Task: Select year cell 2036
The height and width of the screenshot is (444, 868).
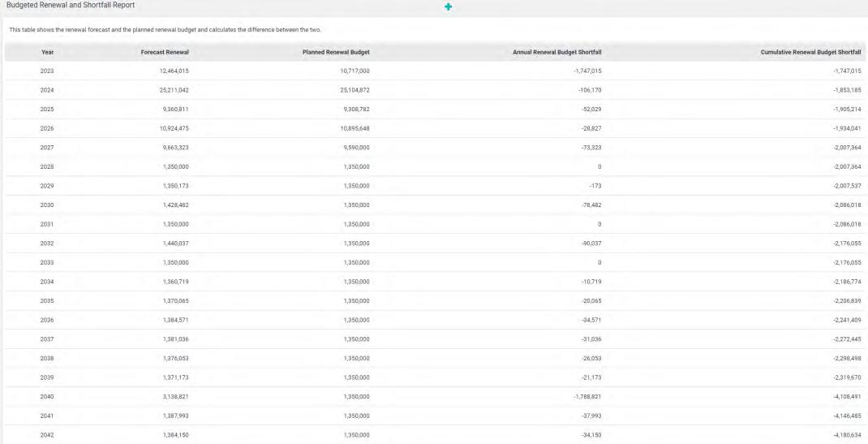Action: [x=47, y=320]
